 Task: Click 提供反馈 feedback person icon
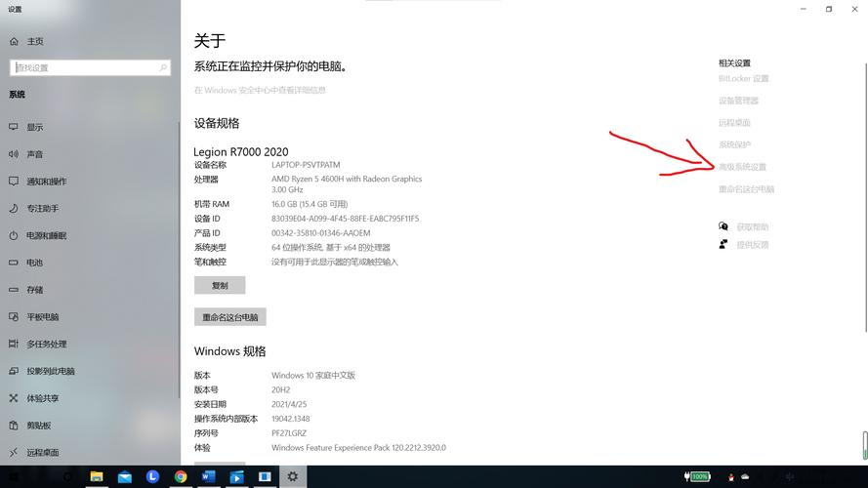point(723,244)
